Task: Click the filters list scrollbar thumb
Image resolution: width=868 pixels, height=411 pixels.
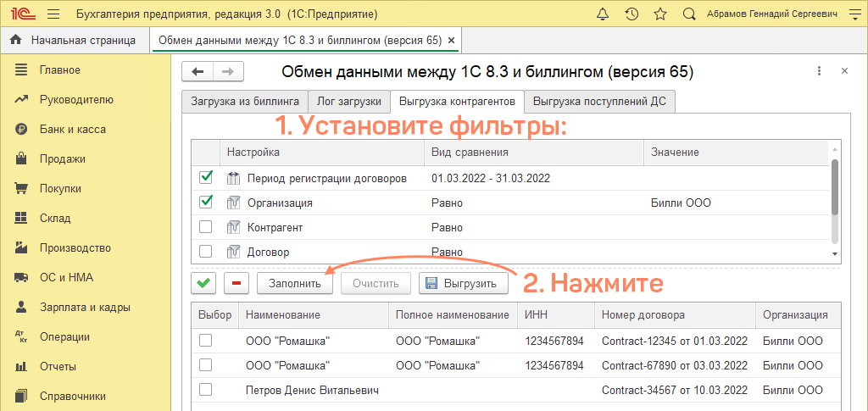Action: click(x=835, y=187)
